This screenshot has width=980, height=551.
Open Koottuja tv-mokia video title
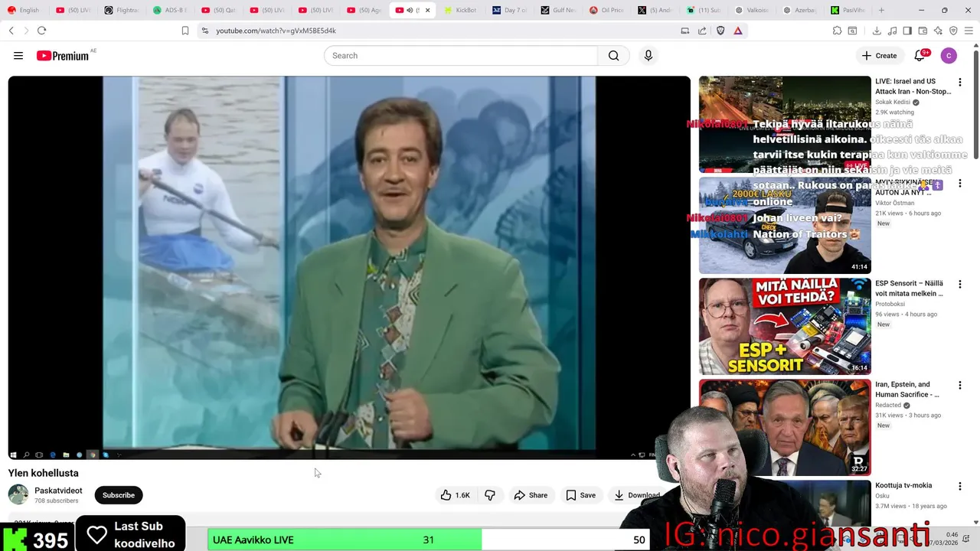tap(903, 485)
